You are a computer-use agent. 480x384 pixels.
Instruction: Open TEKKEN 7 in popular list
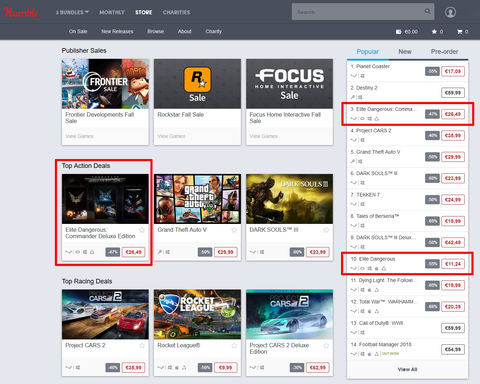(x=407, y=199)
